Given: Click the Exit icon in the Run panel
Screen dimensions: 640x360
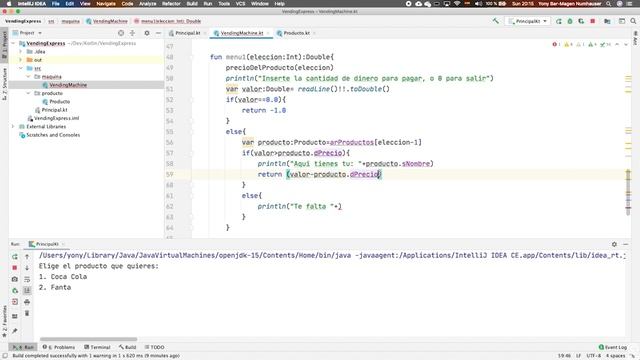Looking at the screenshot, I should 15,302.
